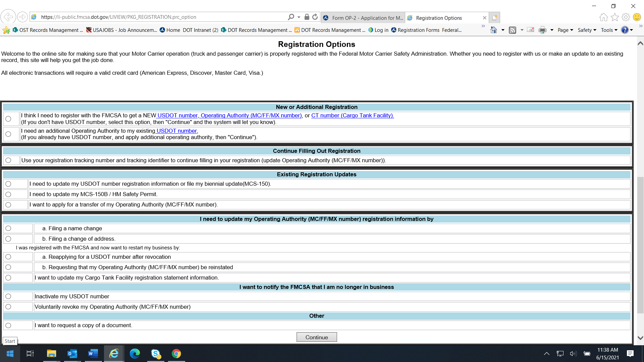This screenshot has width=644, height=362.
Task: Click the Refresh page icon
Action: pyautogui.click(x=315, y=17)
